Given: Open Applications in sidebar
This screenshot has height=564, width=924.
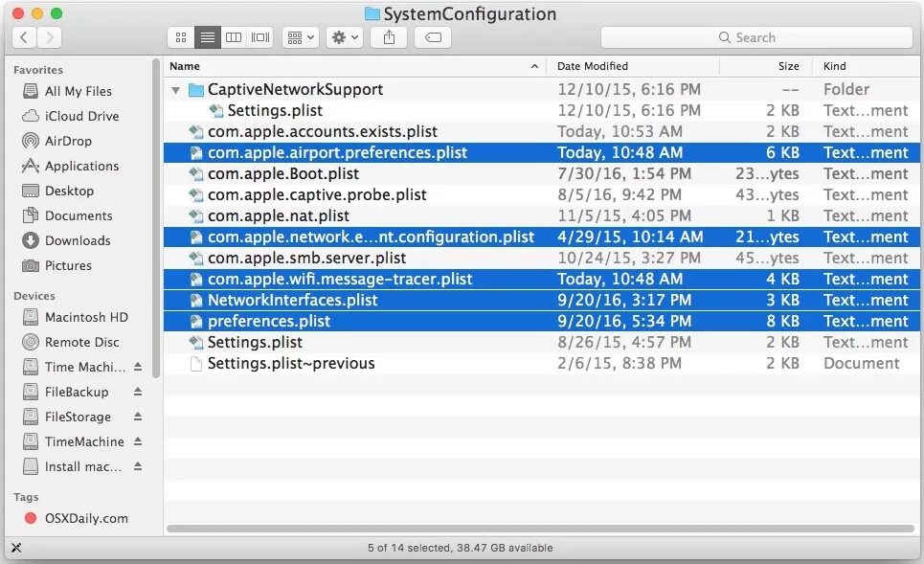Looking at the screenshot, I should click(81, 167).
